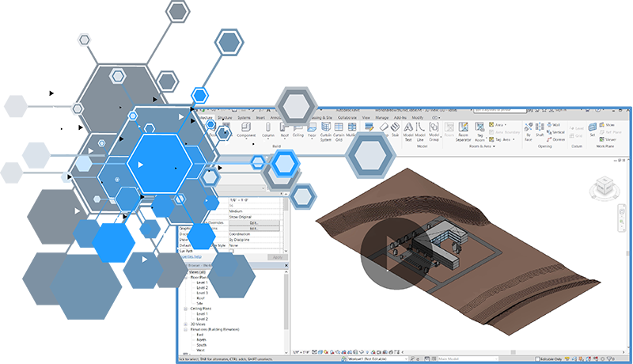Open the Structure ribbon tab

point(225,117)
